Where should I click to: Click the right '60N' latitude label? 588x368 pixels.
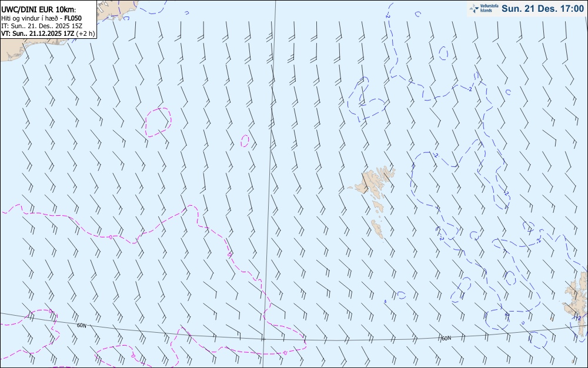pyautogui.click(x=446, y=338)
